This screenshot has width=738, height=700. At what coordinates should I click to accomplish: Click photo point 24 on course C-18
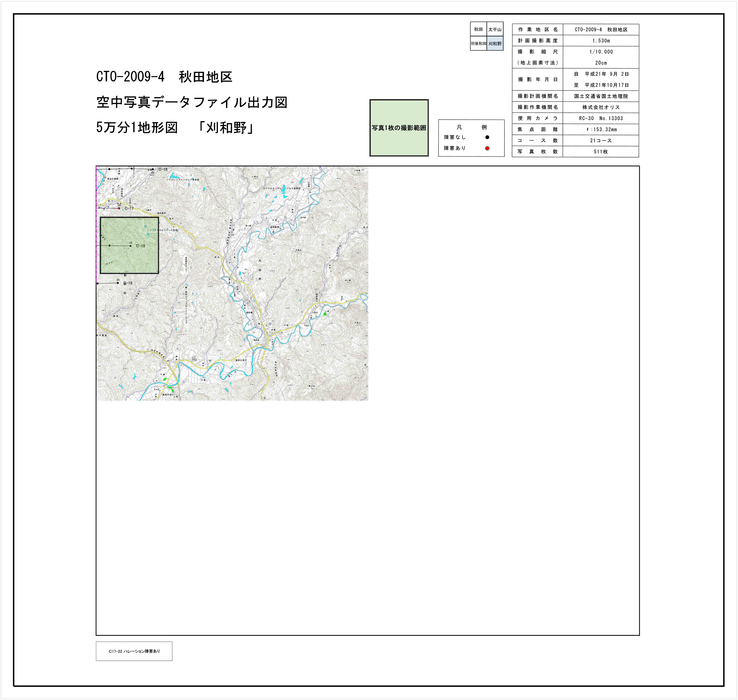point(131,246)
